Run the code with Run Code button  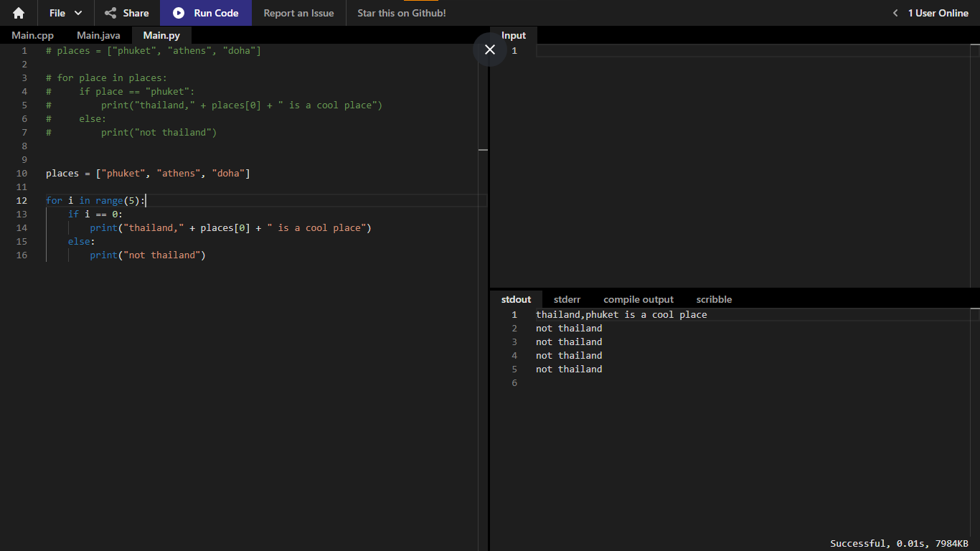pyautogui.click(x=206, y=13)
